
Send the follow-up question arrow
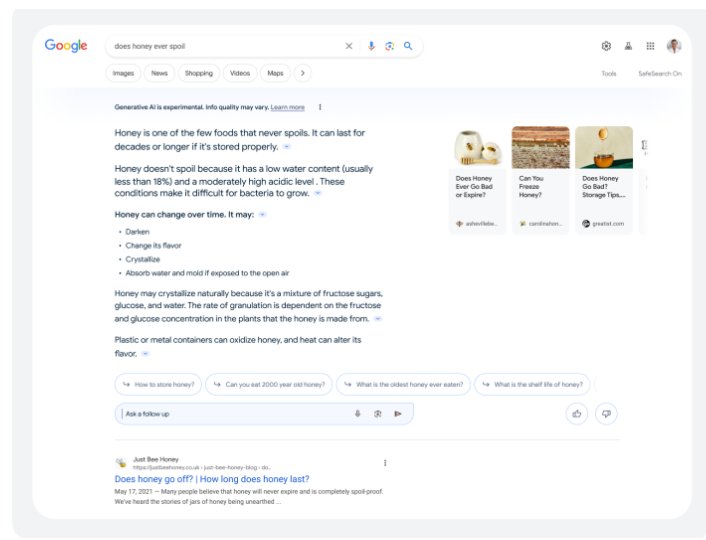click(398, 414)
